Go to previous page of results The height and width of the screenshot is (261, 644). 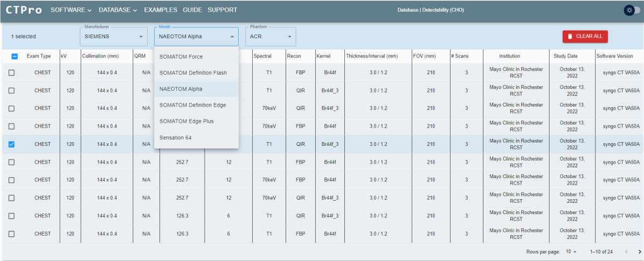tap(626, 252)
